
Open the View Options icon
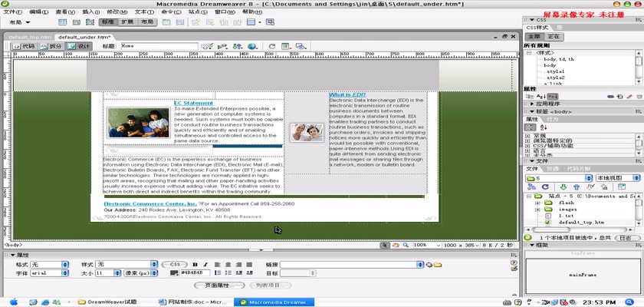click(285, 47)
